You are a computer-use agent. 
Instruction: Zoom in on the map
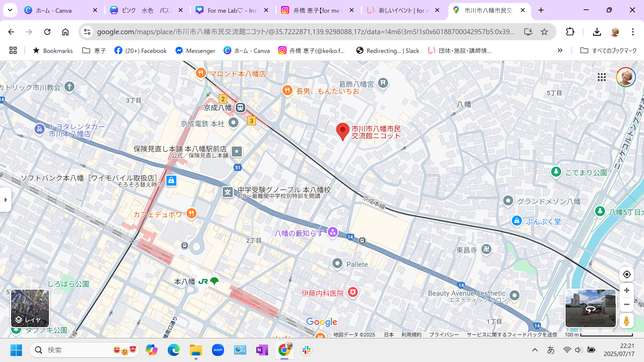coord(626,290)
